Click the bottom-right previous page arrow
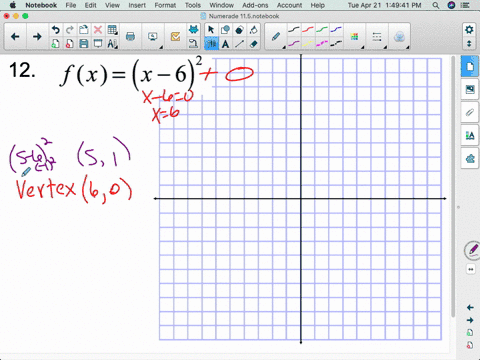 [470, 307]
